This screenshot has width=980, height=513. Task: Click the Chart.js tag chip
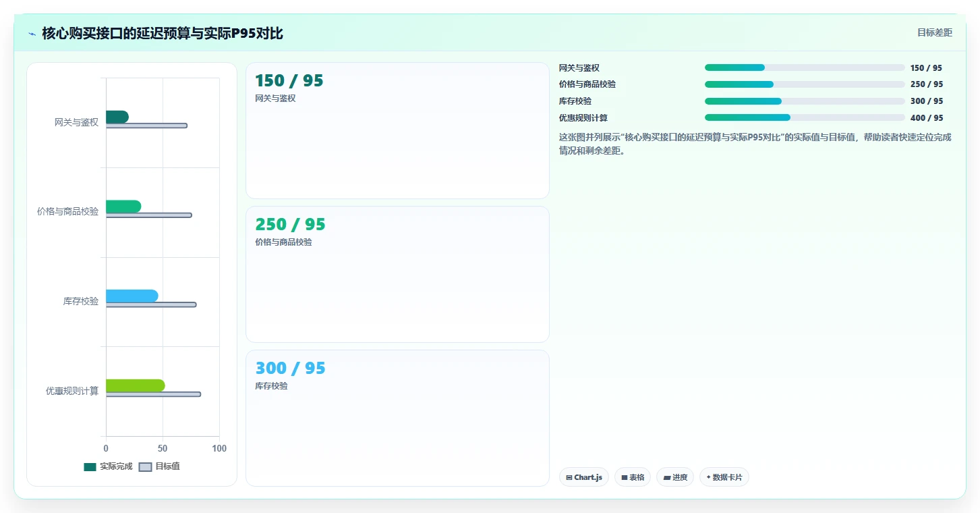tap(584, 477)
